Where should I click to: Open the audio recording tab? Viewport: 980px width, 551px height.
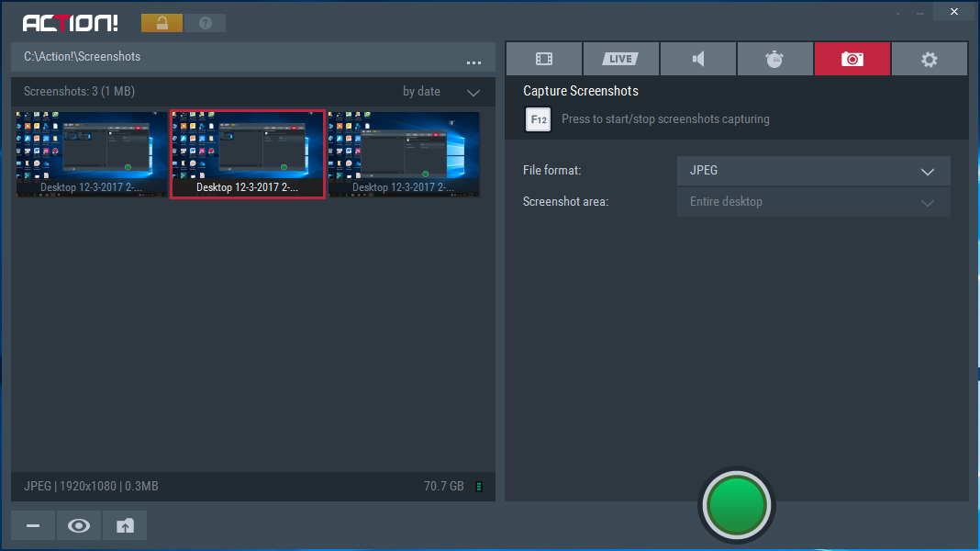[698, 59]
